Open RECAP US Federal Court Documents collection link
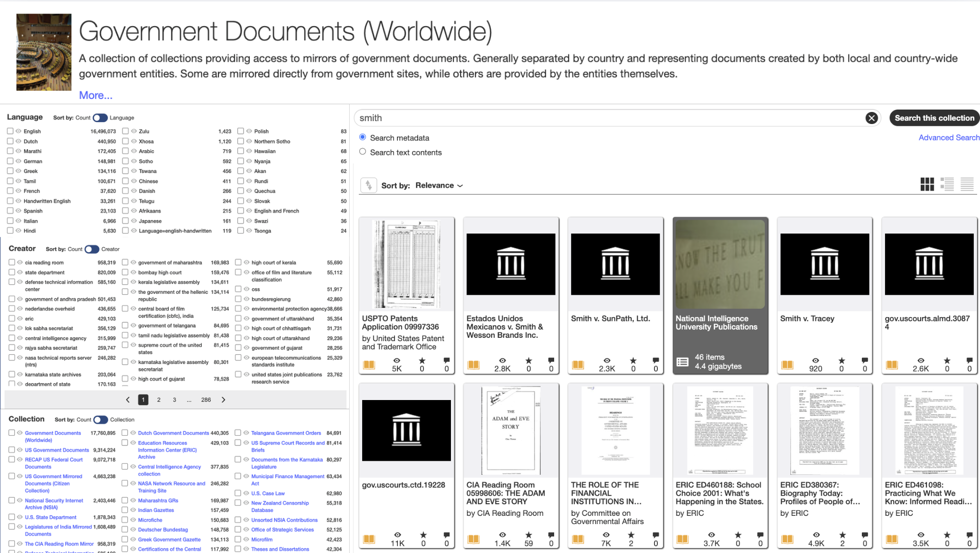 coord(54,463)
